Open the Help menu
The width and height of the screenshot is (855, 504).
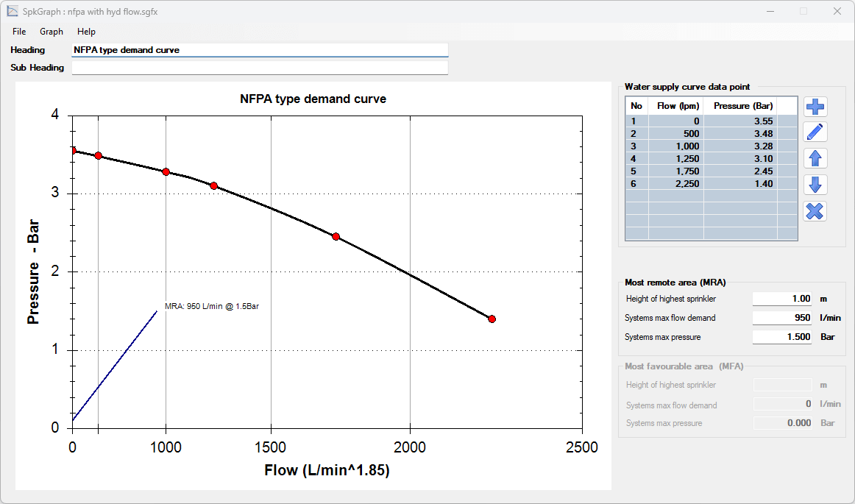coord(86,32)
